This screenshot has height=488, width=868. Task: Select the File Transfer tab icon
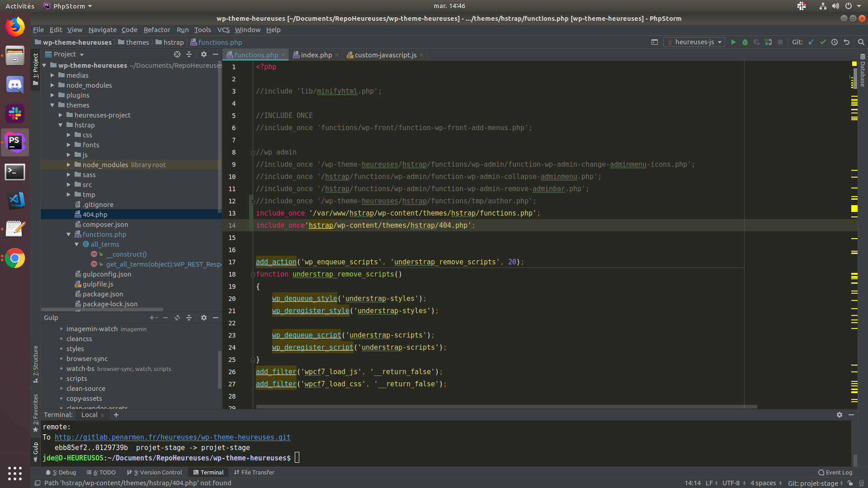point(237,472)
